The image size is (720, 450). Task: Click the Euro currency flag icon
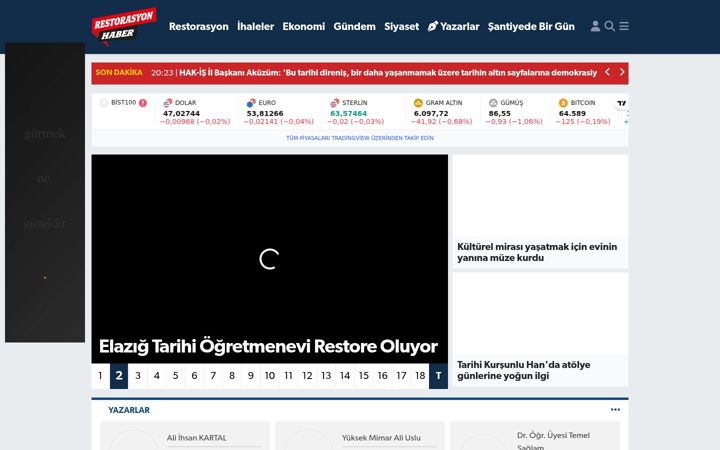[251, 103]
